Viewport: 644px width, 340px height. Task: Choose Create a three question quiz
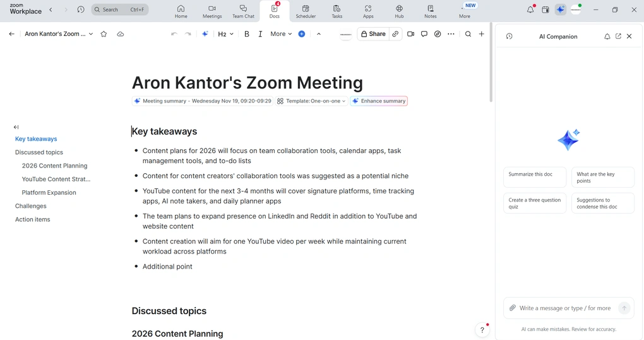tap(535, 203)
